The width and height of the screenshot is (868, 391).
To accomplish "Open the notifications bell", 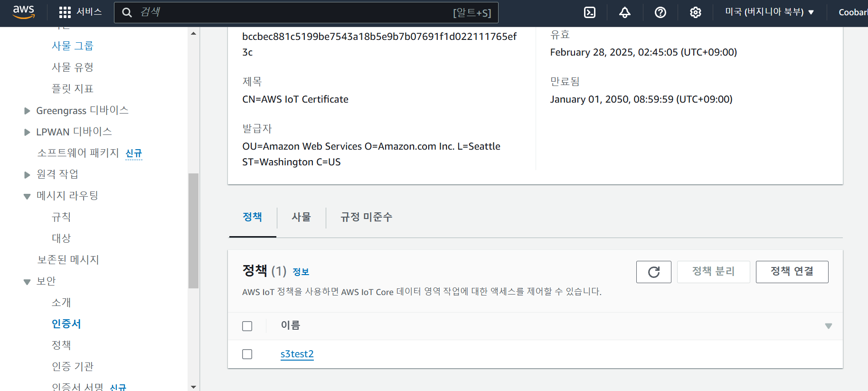I will click(625, 12).
